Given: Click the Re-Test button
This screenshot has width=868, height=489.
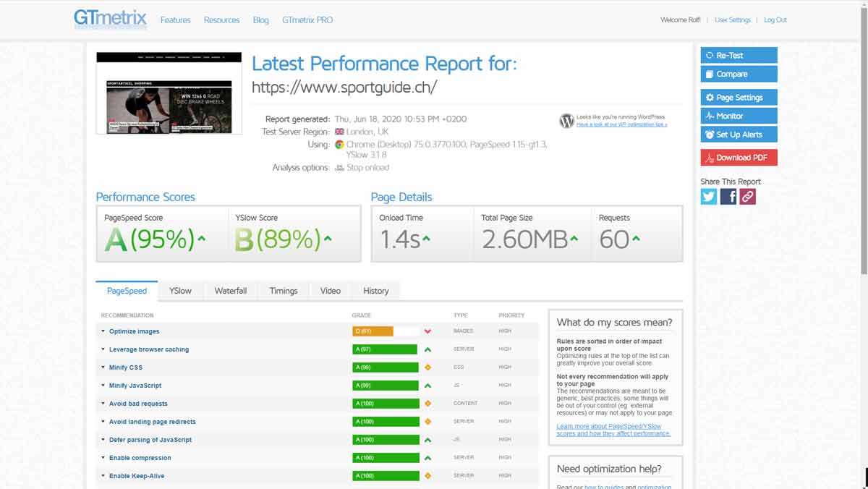Looking at the screenshot, I should coord(739,55).
